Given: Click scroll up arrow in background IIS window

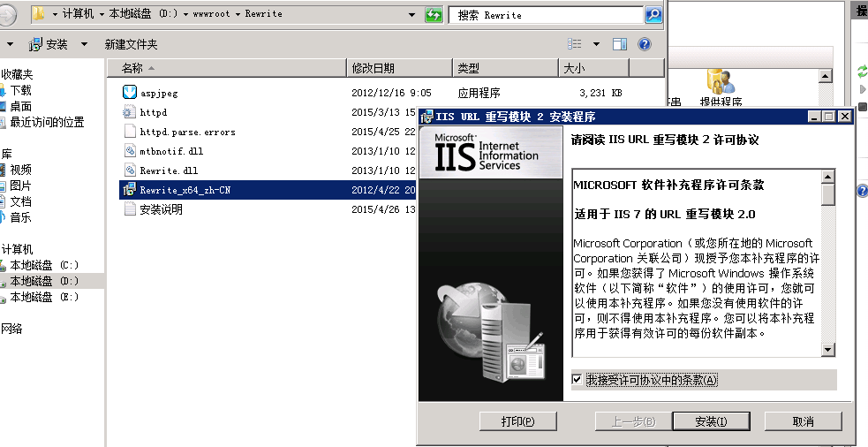Looking at the screenshot, I should 826,76.
